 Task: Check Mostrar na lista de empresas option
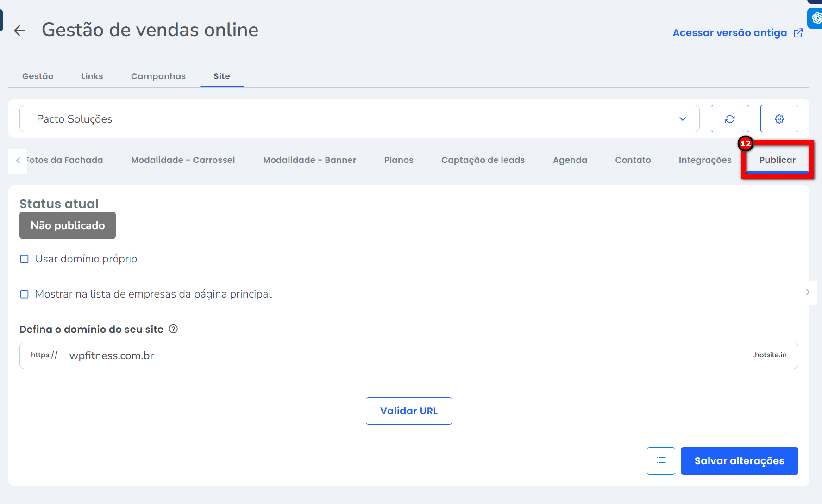(x=25, y=294)
